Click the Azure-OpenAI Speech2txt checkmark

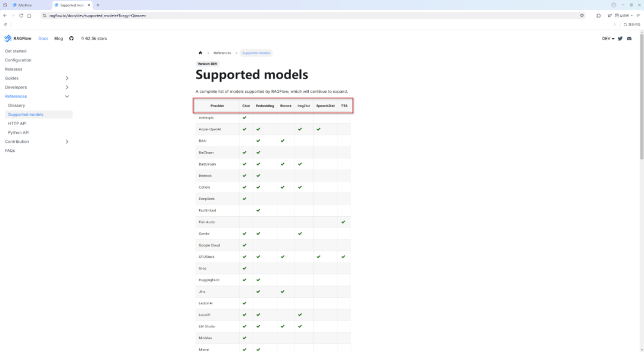pyautogui.click(x=318, y=129)
